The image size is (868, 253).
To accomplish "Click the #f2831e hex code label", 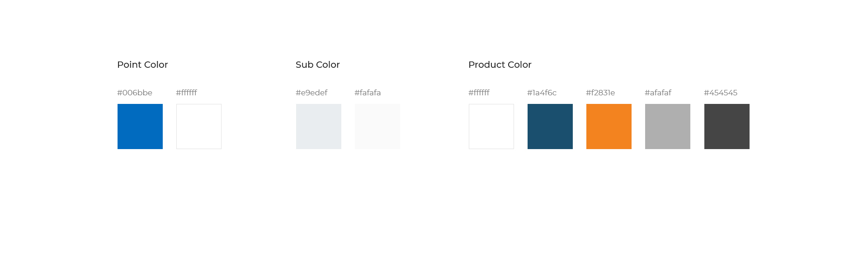I will point(600,93).
